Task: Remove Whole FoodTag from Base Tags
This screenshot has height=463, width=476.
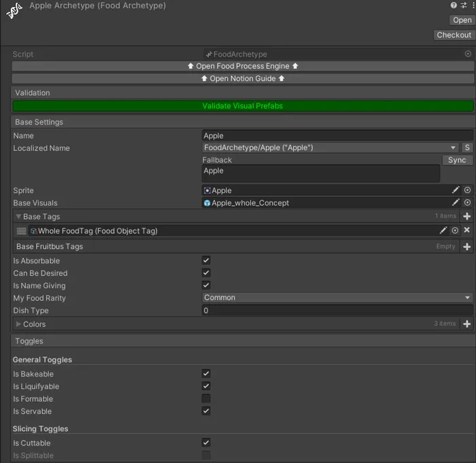Action: (467, 230)
